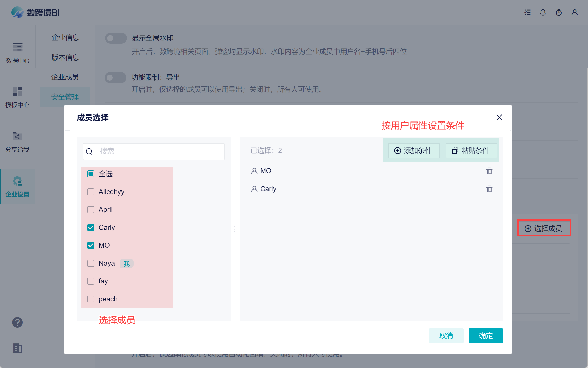Viewport: 588px width, 368px height.
Task: Close the 成员选择 dialog
Action: pos(499,117)
